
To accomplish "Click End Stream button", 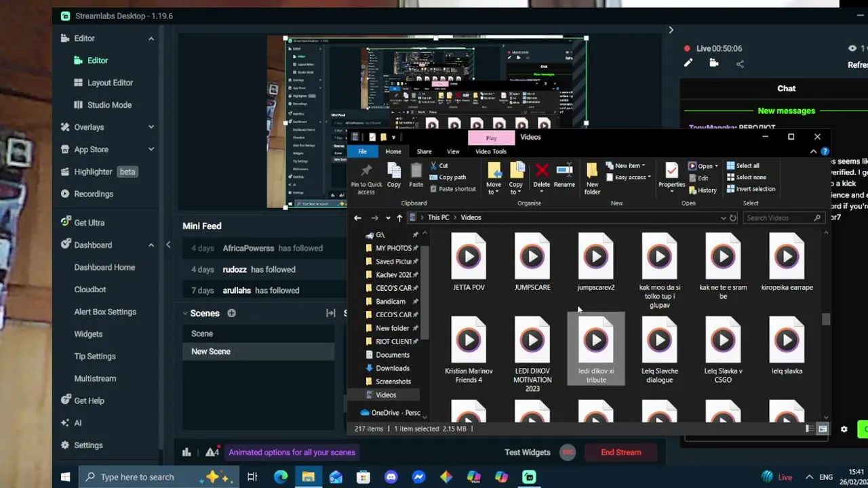I will pos(620,452).
